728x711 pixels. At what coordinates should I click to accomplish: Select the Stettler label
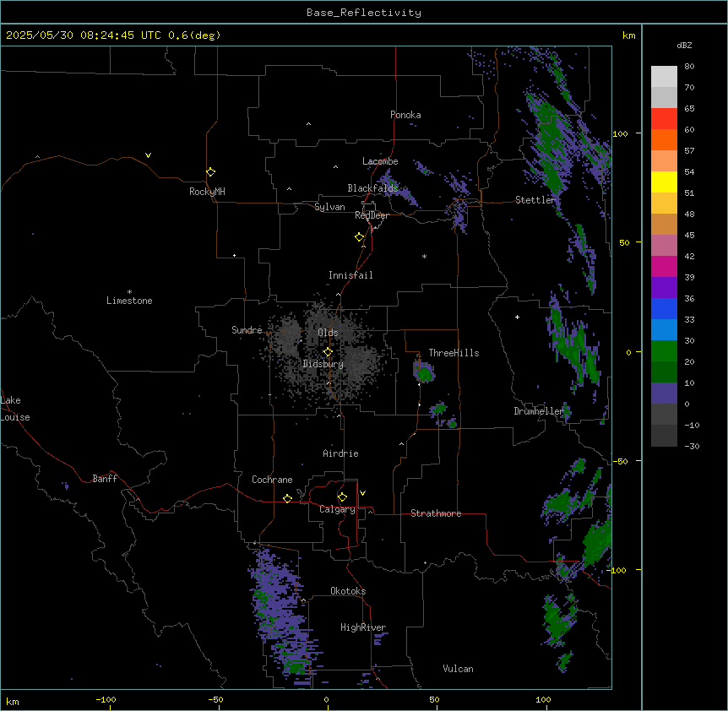[x=535, y=200]
